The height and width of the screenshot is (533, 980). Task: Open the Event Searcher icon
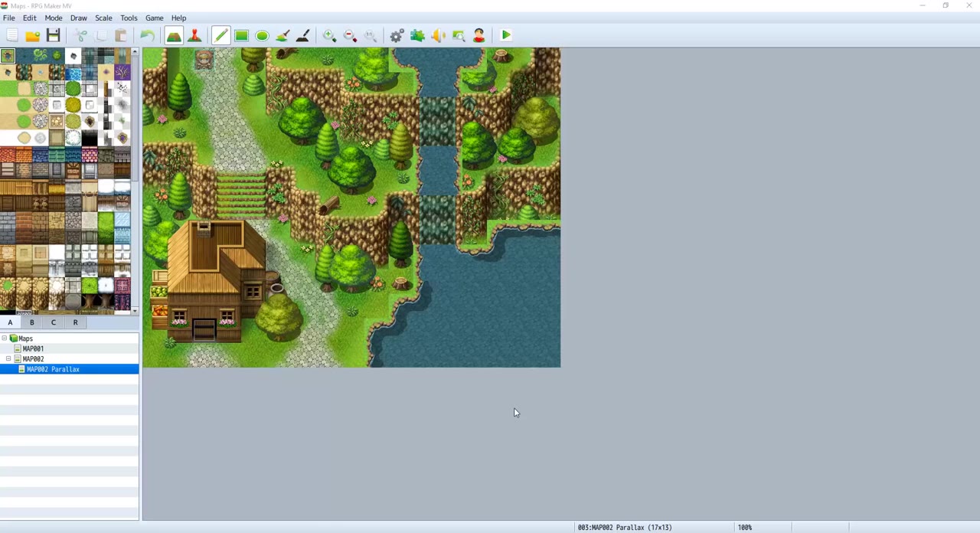click(x=459, y=35)
